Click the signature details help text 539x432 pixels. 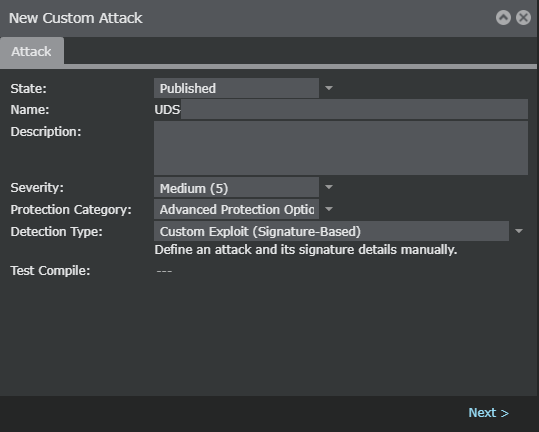[306, 250]
